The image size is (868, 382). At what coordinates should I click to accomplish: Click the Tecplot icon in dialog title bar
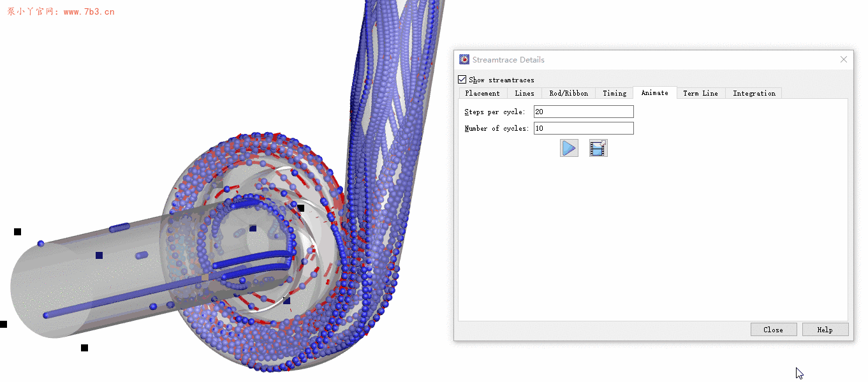[x=464, y=59]
